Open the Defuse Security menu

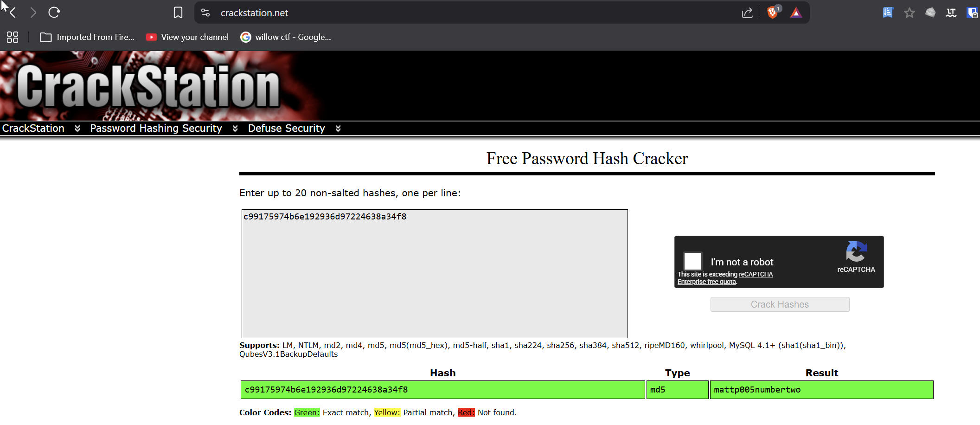coord(287,128)
